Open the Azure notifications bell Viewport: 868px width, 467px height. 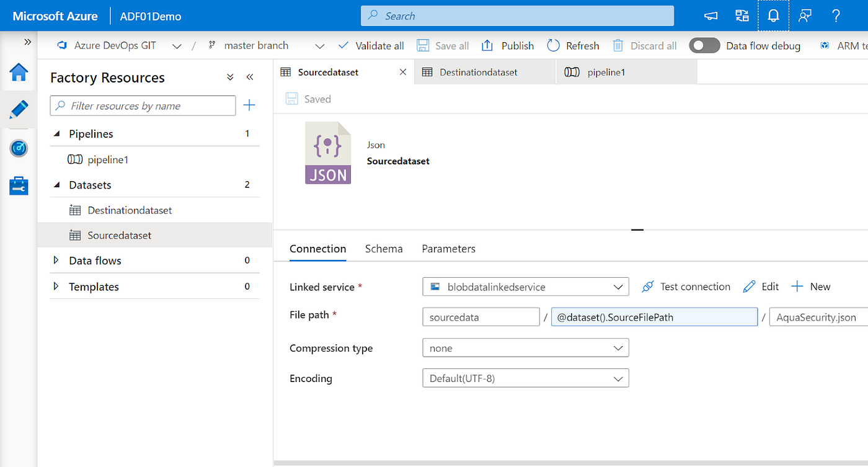click(773, 16)
